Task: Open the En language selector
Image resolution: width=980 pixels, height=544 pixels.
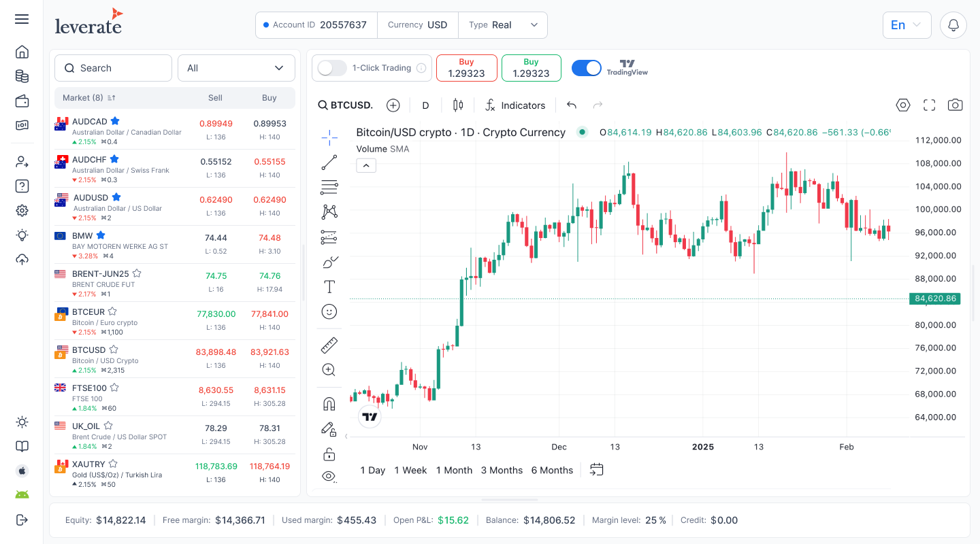Action: 906,24
